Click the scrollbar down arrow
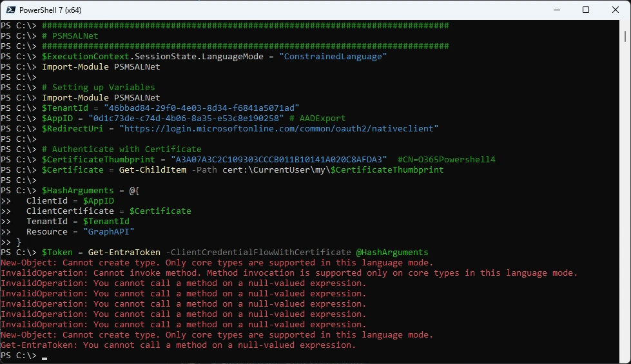This screenshot has width=631, height=364. point(626,358)
